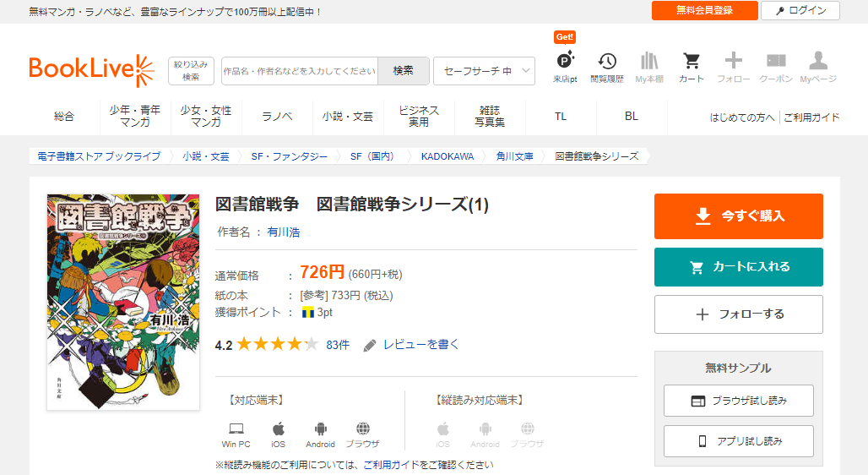The image size is (868, 475).
Task: Click the 726円 price text
Action: coord(322,273)
